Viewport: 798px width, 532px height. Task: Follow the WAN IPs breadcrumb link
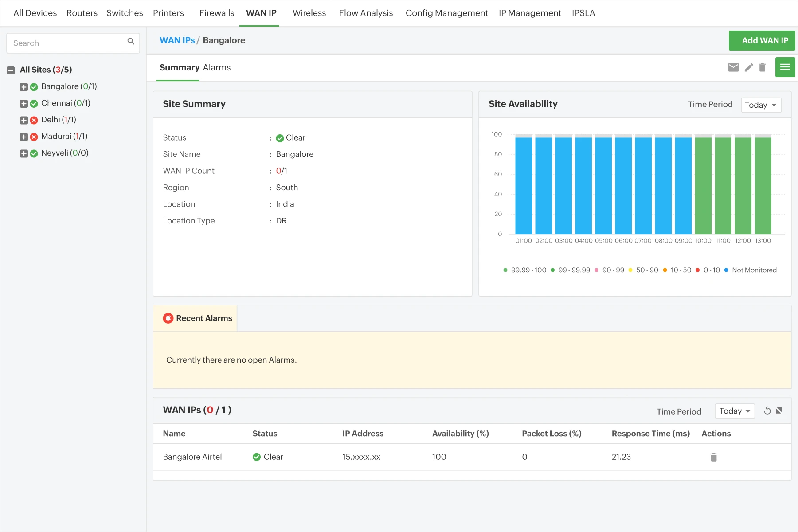click(177, 40)
